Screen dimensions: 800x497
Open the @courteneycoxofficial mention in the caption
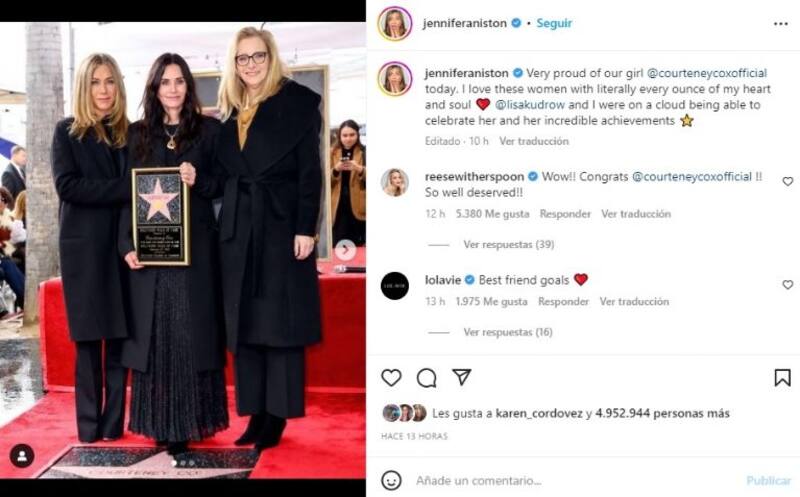tap(707, 73)
